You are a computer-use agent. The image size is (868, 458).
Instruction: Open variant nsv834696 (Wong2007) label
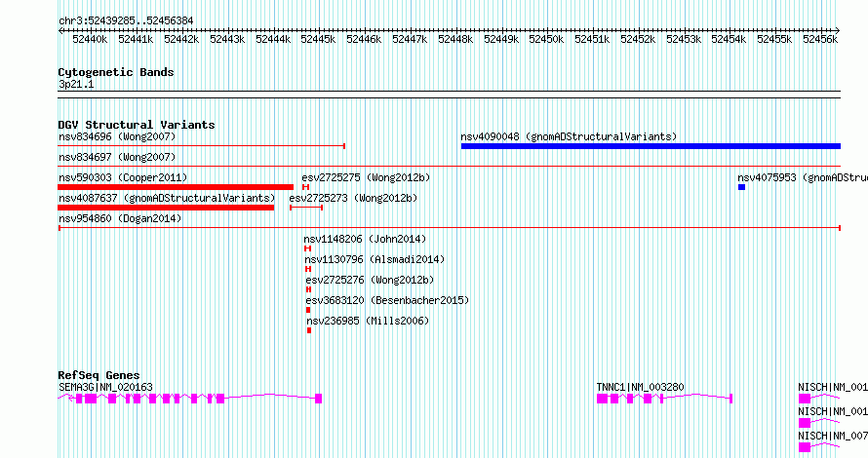click(117, 136)
